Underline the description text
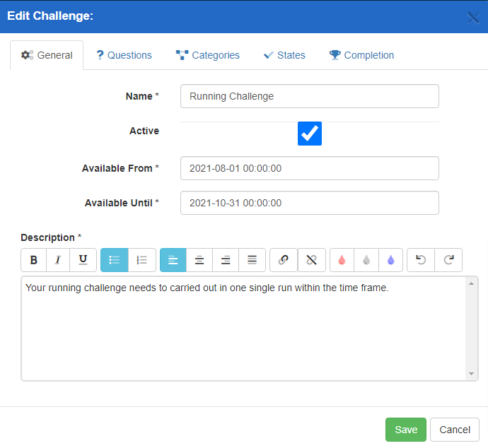 click(x=83, y=260)
